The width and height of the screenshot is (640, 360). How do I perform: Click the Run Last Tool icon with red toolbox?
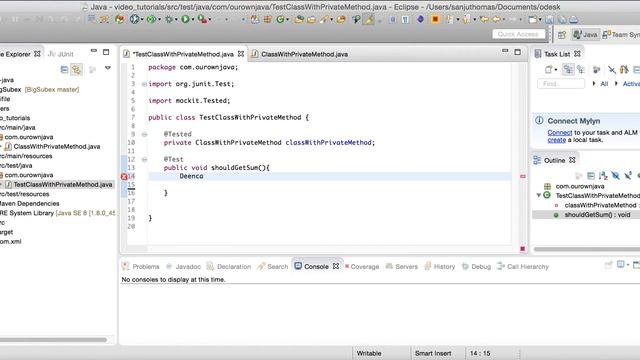(202, 19)
